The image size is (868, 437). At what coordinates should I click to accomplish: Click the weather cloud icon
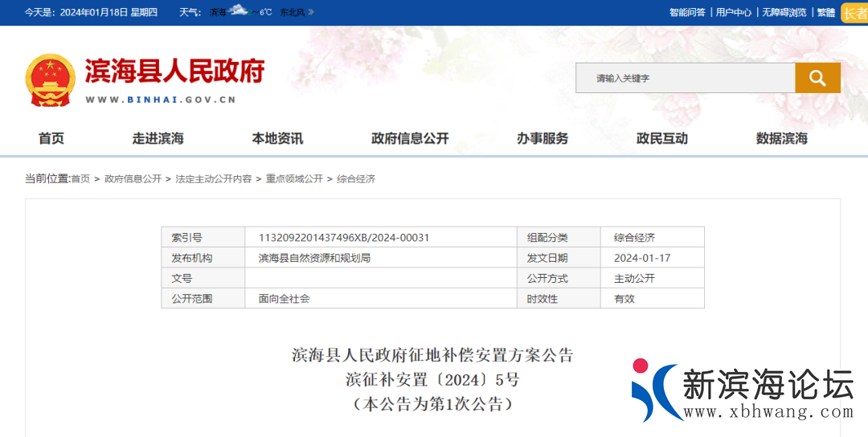point(238,10)
